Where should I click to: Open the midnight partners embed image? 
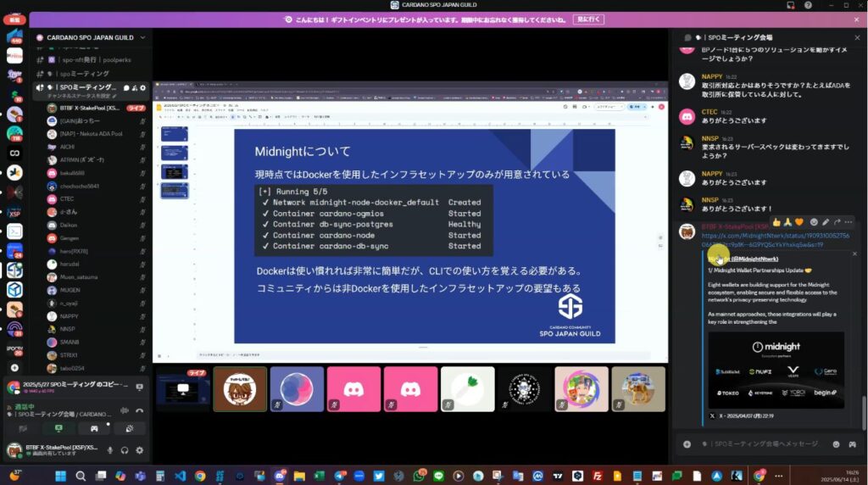[776, 370]
